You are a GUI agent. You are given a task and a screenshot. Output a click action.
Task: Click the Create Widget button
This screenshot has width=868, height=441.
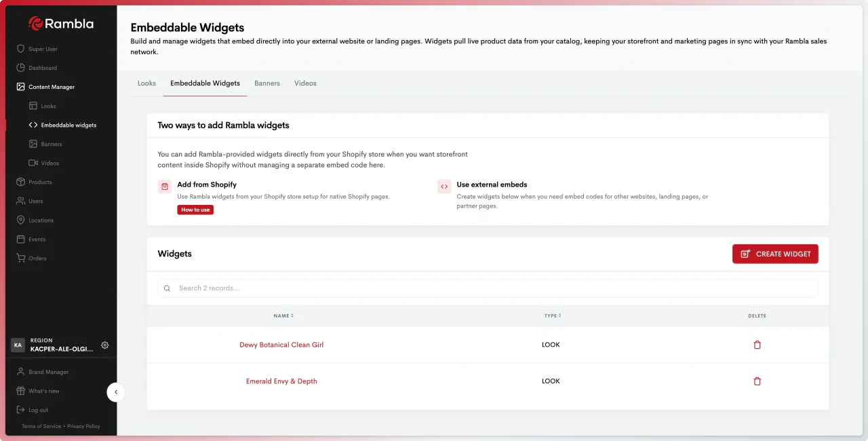coord(775,254)
